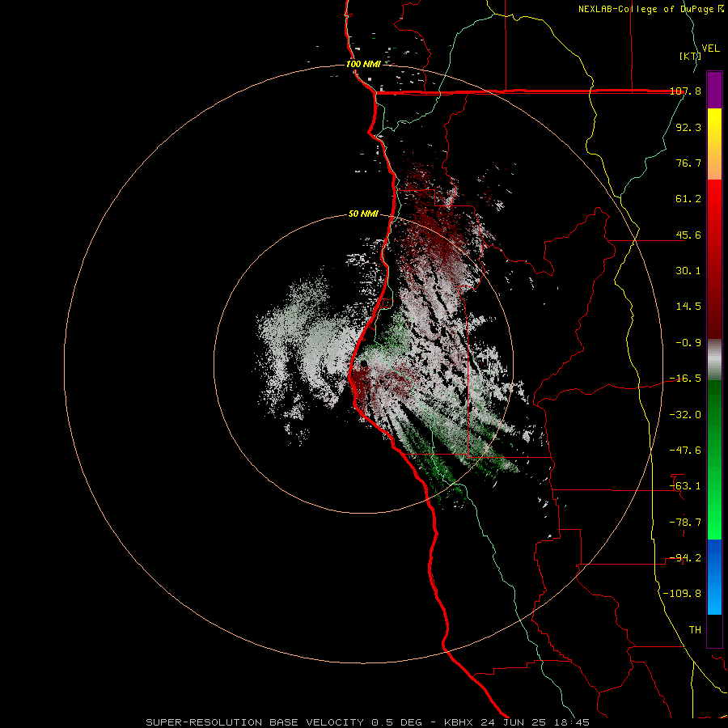Image resolution: width=728 pixels, height=728 pixels.
Task: Select the 76.7 velocity legend value
Action: point(688,163)
